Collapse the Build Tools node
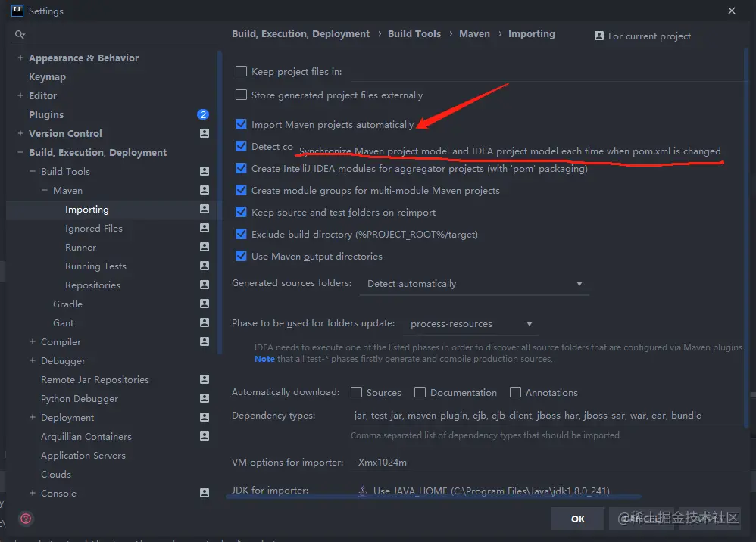The height and width of the screenshot is (542, 756). tap(33, 171)
